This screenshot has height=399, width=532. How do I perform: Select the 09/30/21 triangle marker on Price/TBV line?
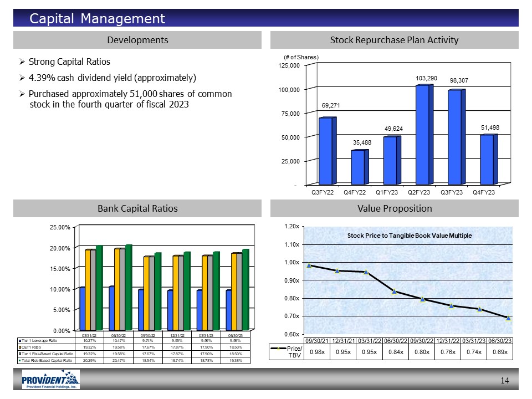point(309,265)
